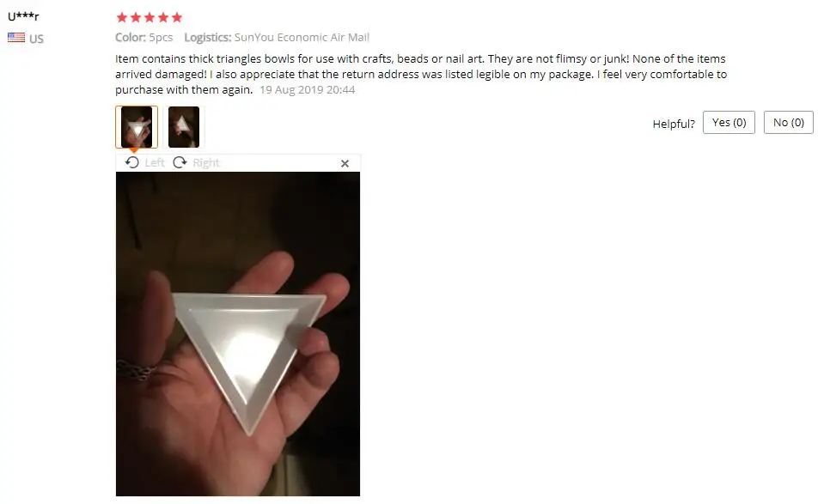Click the Helpful? label
This screenshot has height=504, width=818.
pyautogui.click(x=674, y=124)
